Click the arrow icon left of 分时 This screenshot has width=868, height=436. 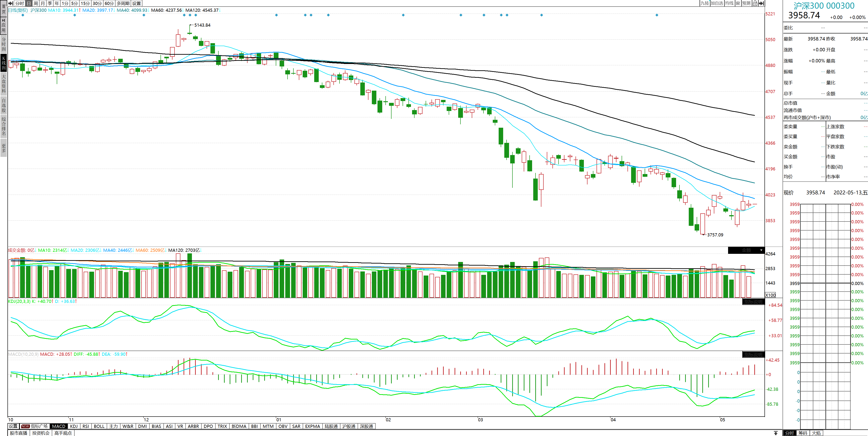(x=10, y=3)
